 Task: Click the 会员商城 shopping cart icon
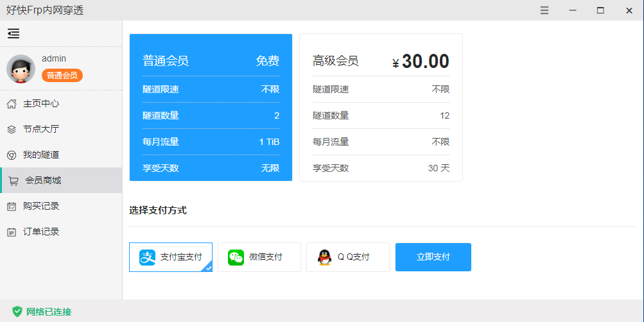click(13, 180)
